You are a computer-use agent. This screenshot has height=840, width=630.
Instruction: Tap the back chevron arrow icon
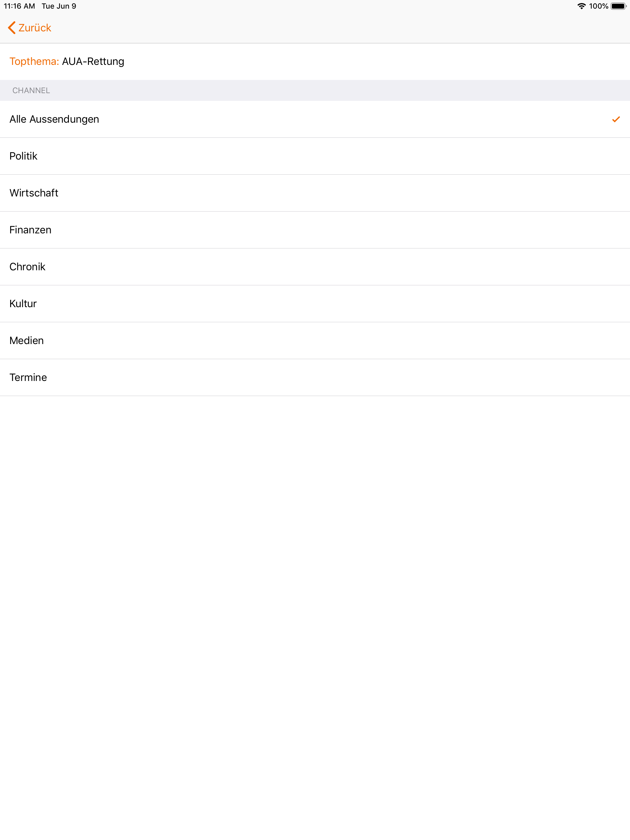coord(12,28)
